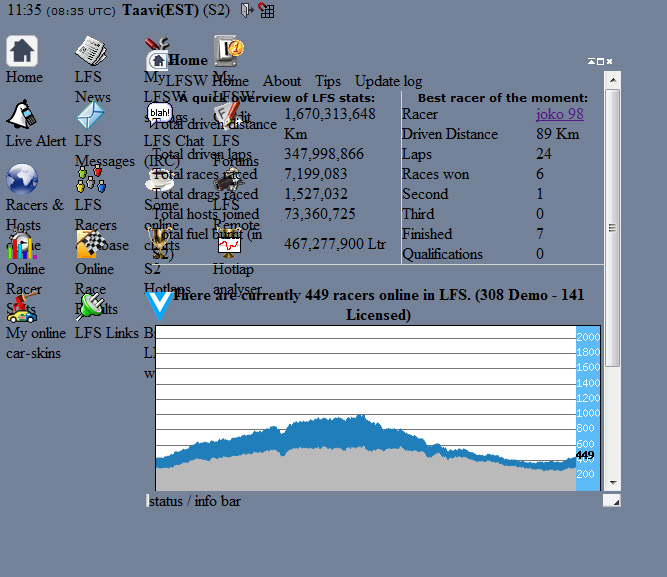Click the Home window title icon
The height and width of the screenshot is (577, 667).
[x=157, y=60]
